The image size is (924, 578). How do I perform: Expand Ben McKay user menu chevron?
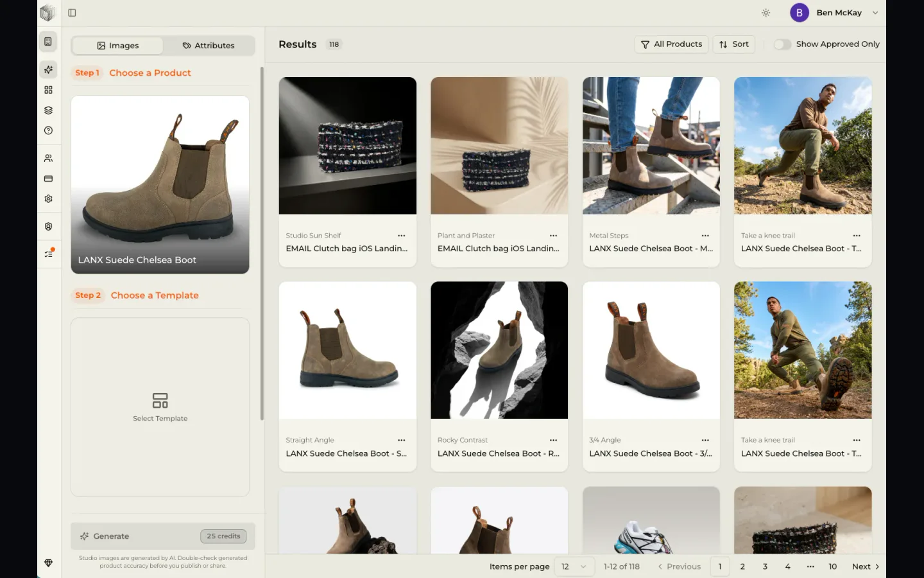point(875,13)
